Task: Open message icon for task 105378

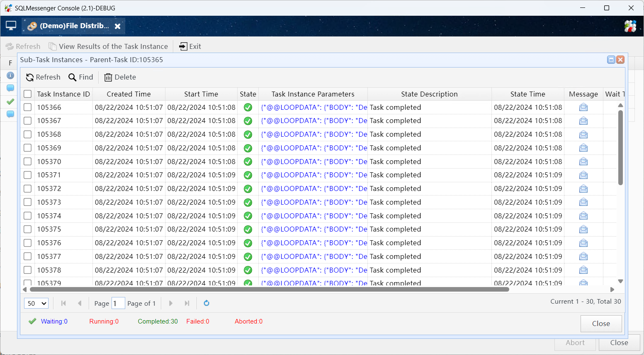Action: pos(583,270)
